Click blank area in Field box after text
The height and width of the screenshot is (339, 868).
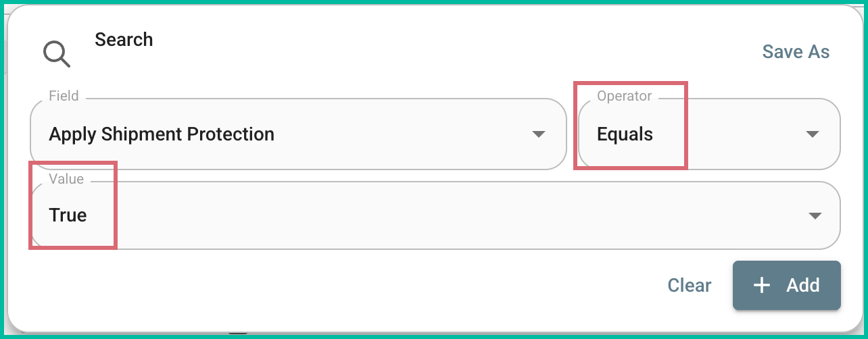click(406, 134)
